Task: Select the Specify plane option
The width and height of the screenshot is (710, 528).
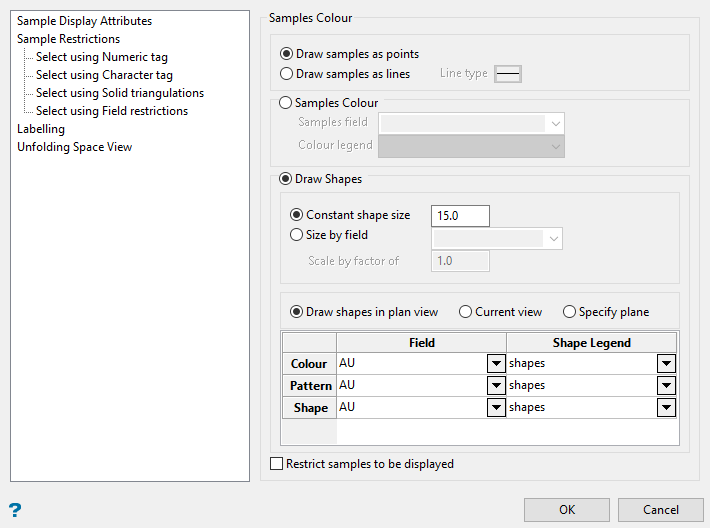Action: (569, 312)
